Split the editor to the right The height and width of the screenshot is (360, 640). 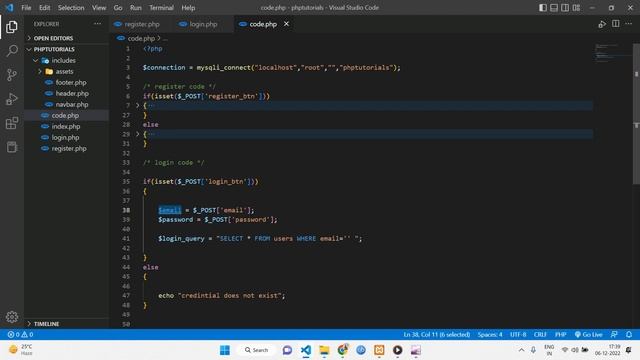[616, 24]
